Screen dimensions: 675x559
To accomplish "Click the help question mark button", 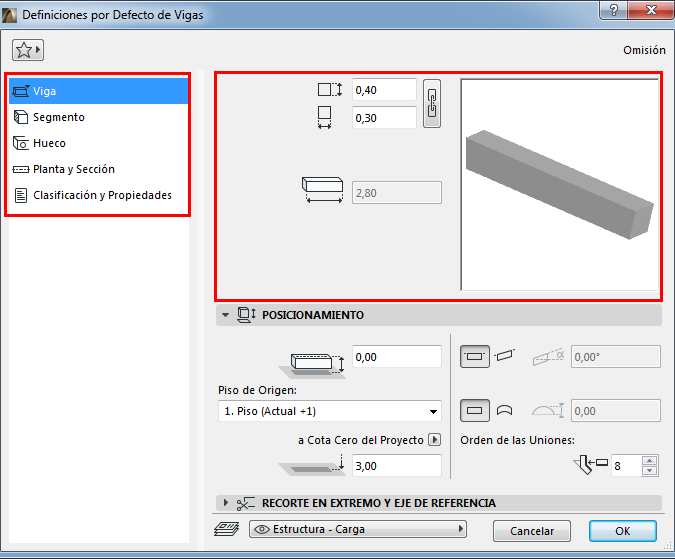I will point(613,10).
